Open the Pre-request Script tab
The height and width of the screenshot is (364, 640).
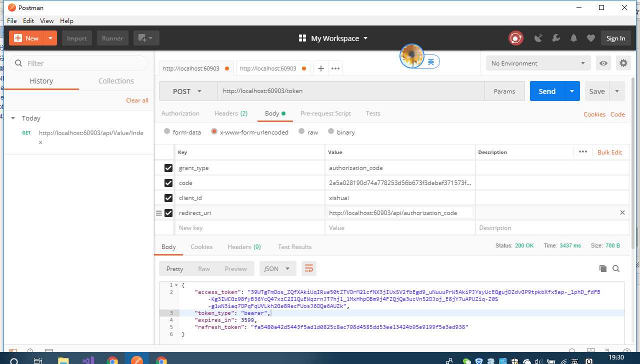click(325, 113)
